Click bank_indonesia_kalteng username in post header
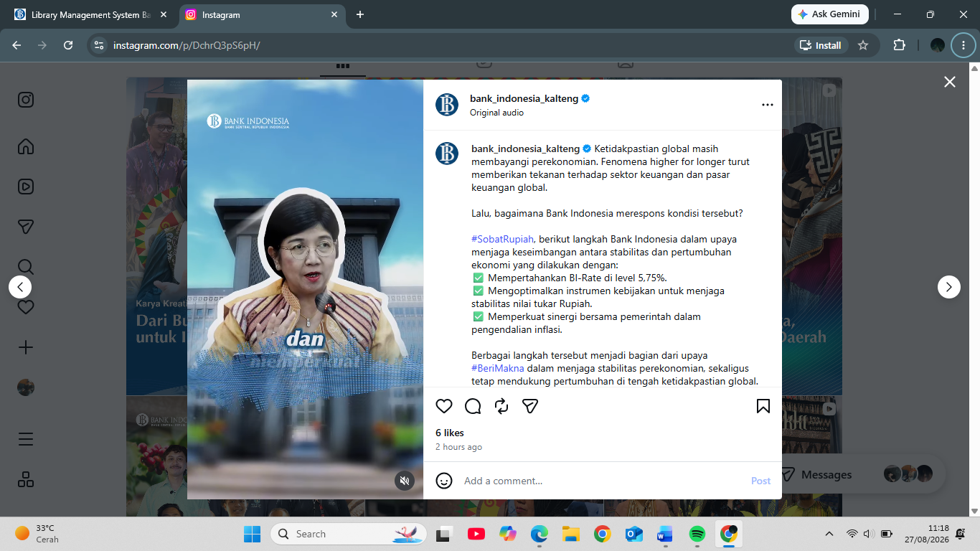Viewport: 980px width, 551px height. [524, 98]
